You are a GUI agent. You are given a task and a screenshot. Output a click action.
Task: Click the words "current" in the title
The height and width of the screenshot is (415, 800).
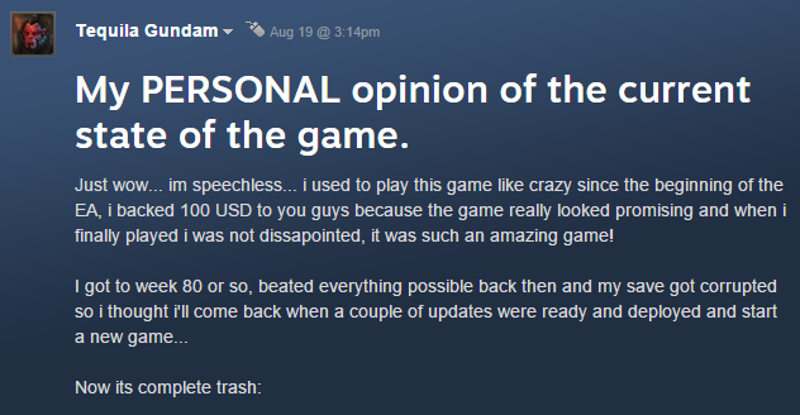684,90
